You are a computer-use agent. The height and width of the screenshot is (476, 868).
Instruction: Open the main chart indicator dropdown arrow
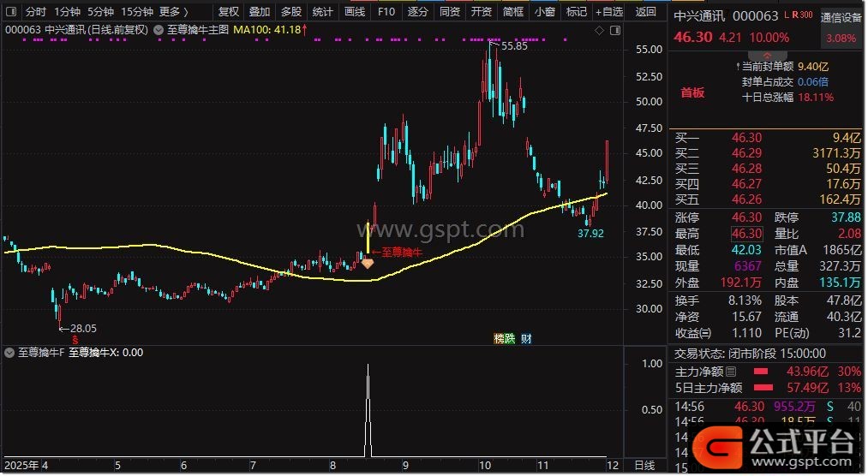[160, 30]
